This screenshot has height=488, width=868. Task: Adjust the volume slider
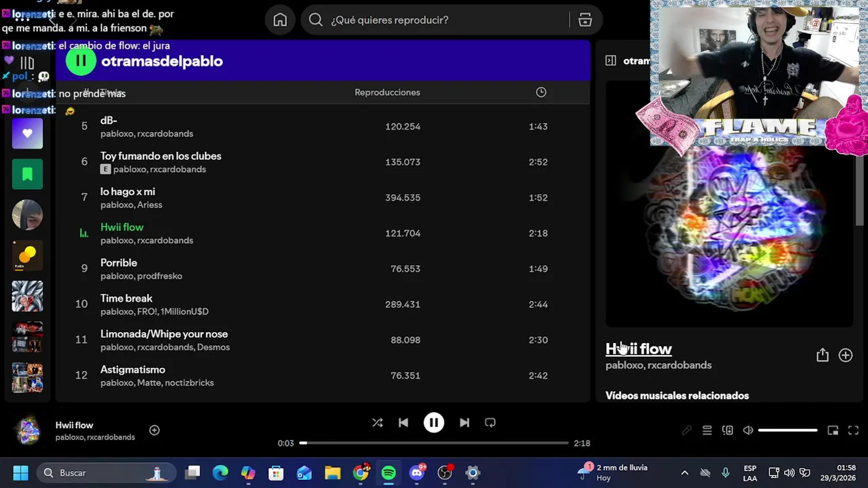[788, 430]
